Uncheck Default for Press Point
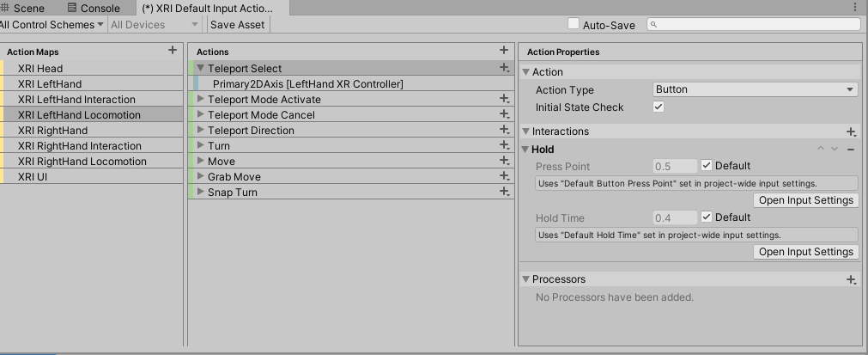 coord(707,165)
